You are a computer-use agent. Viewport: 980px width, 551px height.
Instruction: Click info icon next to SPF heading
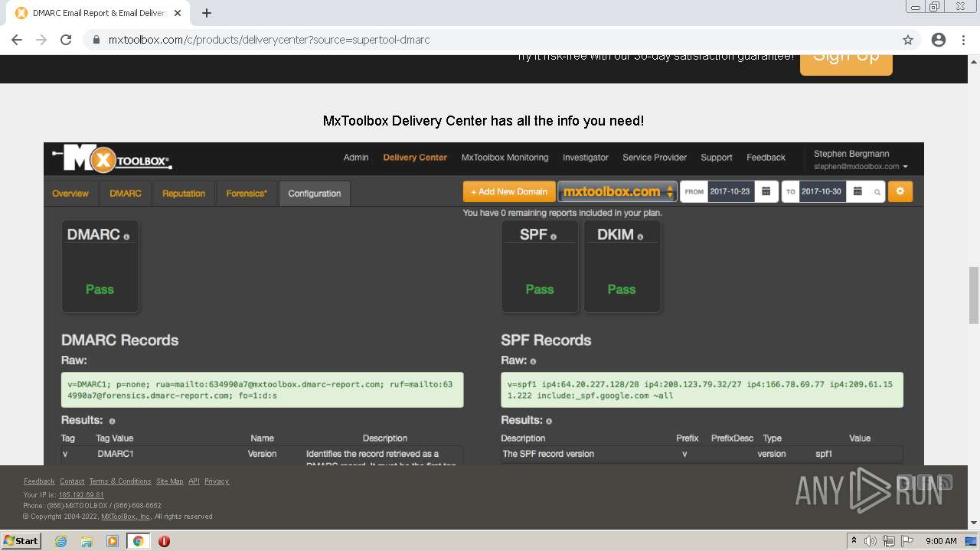click(x=554, y=237)
